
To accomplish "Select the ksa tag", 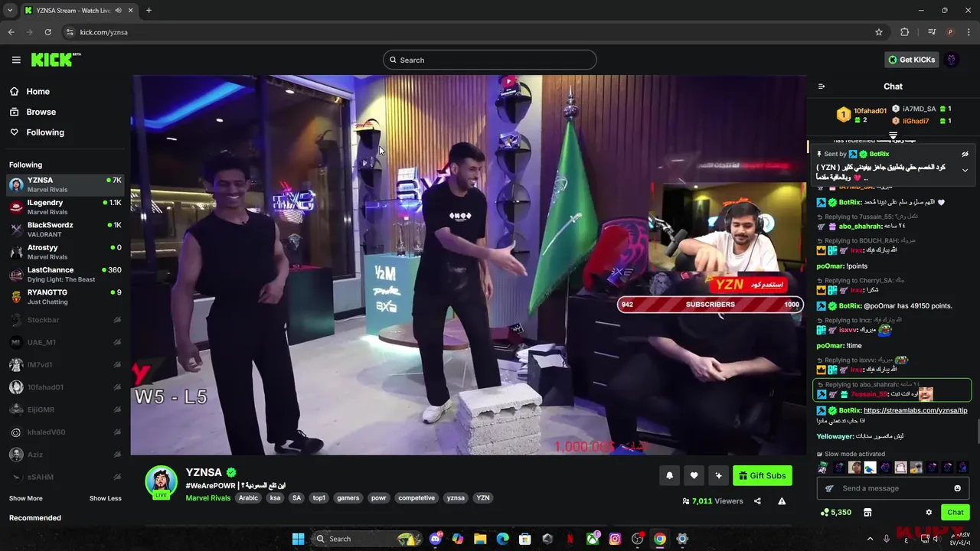I will pos(275,498).
